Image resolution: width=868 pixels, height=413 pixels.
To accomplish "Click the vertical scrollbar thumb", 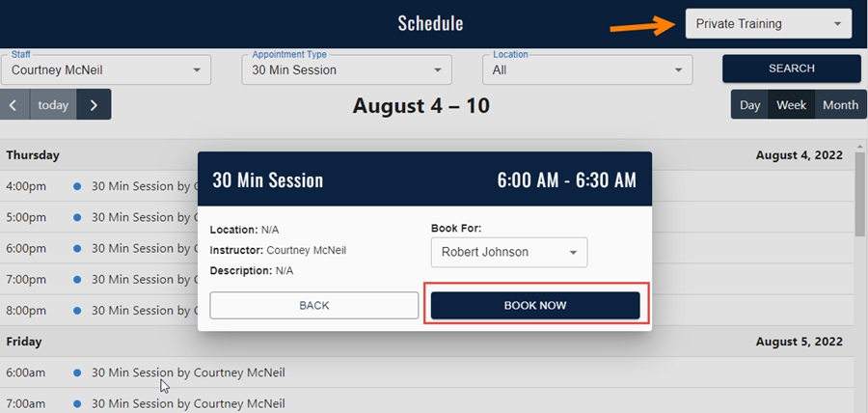I will coord(859,193).
